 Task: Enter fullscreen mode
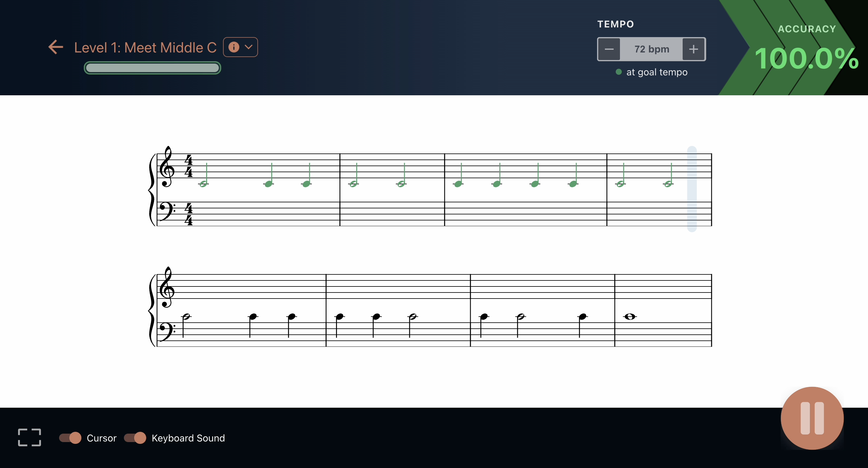click(x=29, y=437)
